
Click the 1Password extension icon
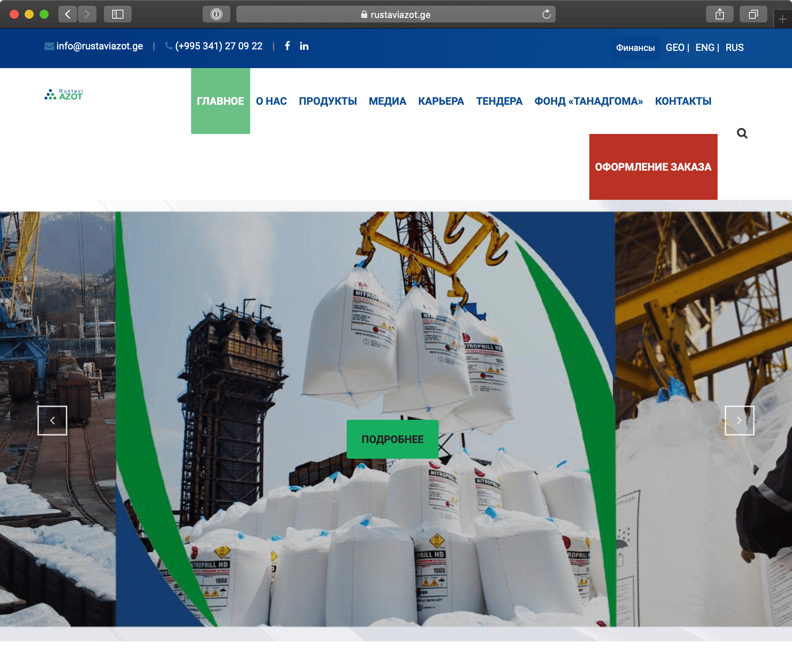click(x=216, y=15)
